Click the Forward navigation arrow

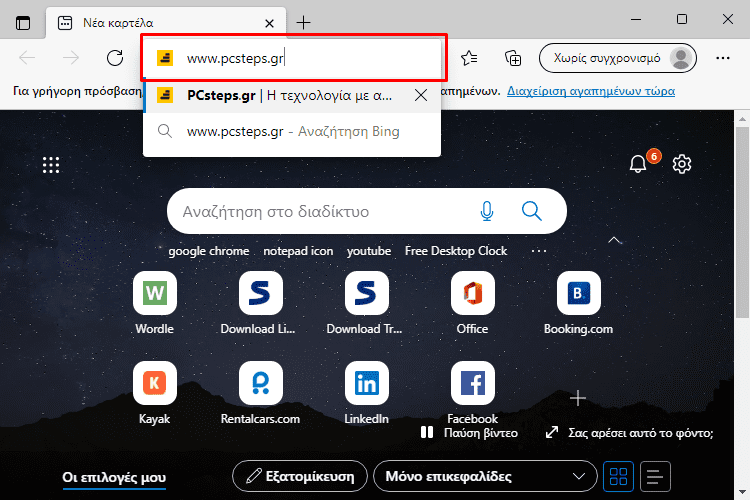71,58
